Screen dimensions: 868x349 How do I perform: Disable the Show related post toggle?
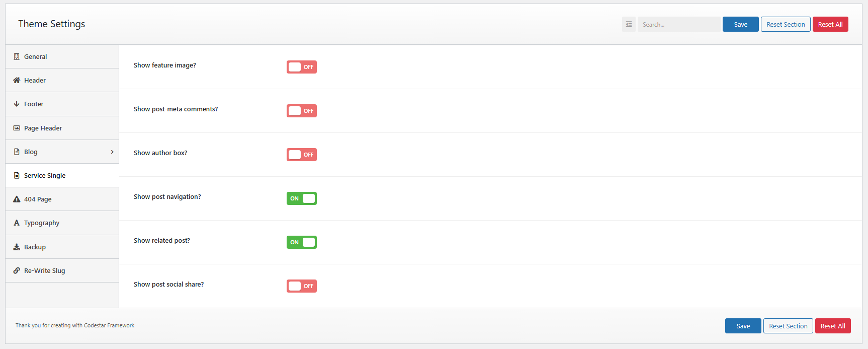coord(301,242)
